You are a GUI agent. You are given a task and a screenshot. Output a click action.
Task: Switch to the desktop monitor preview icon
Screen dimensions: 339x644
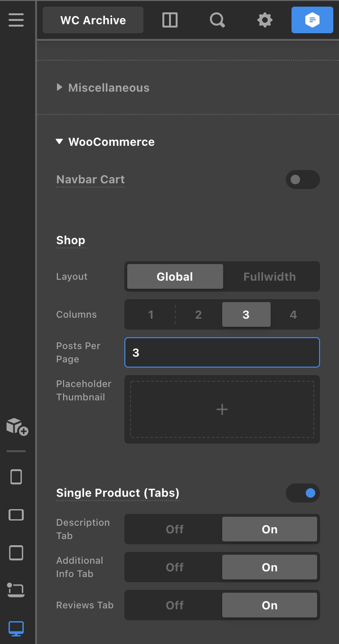click(x=16, y=628)
